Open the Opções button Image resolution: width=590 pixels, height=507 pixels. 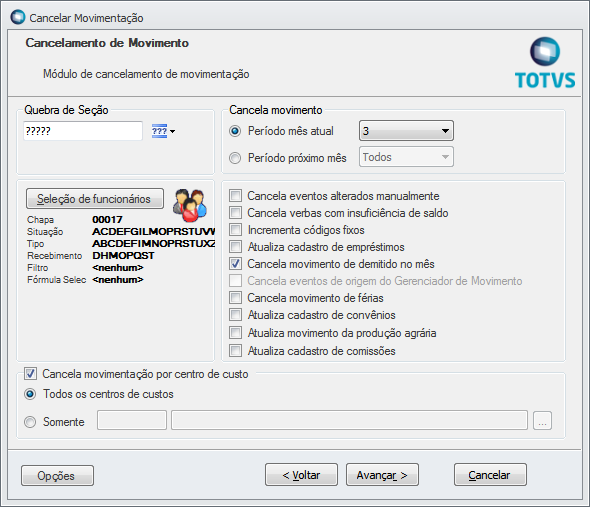[x=58, y=475]
